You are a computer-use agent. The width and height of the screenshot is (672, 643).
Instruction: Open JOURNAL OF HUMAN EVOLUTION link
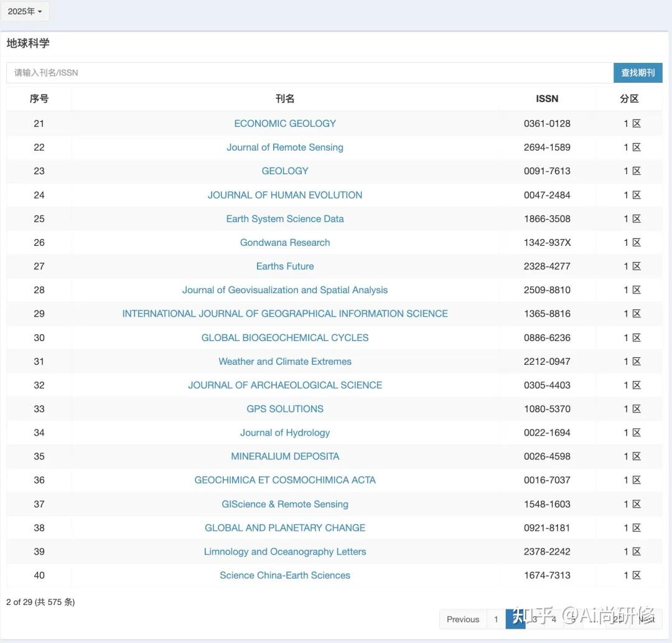pos(285,195)
